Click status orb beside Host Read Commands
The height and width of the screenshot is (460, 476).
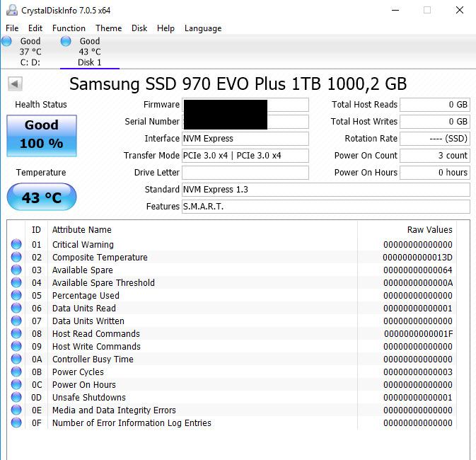pos(16,333)
